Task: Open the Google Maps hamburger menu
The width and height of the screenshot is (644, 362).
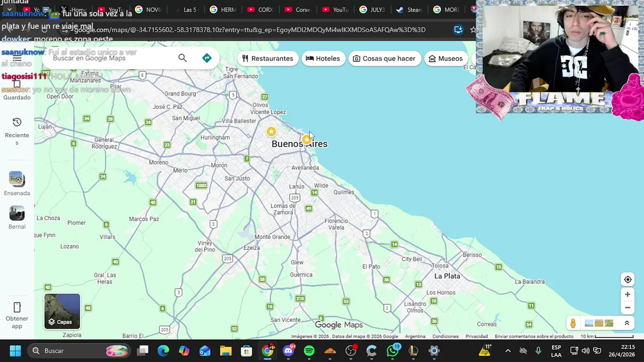Action: pos(17,59)
